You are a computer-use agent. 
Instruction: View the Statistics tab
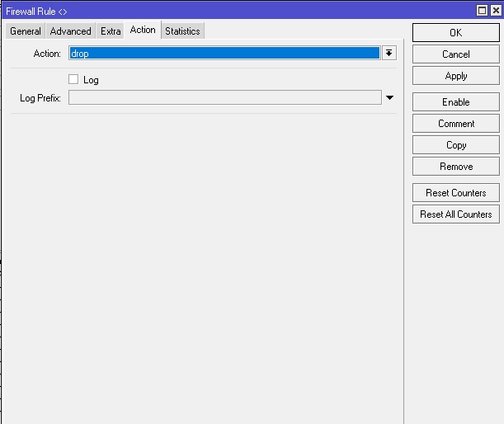tap(182, 31)
